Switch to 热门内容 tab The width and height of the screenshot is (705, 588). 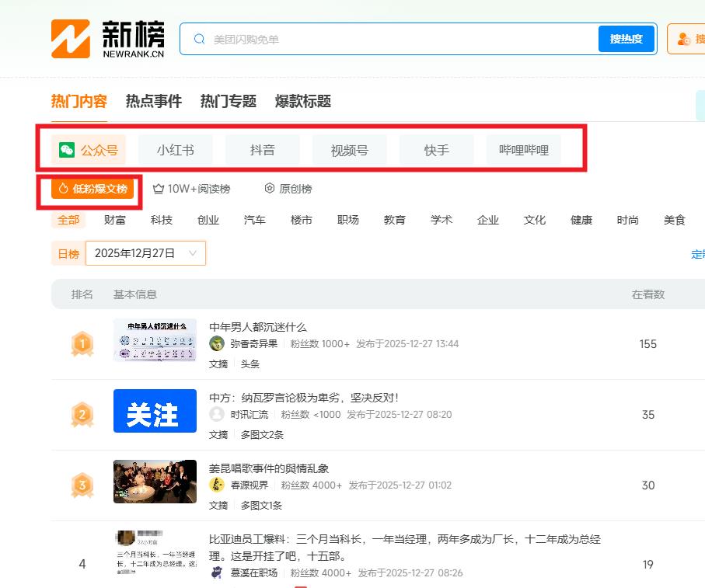point(79,101)
